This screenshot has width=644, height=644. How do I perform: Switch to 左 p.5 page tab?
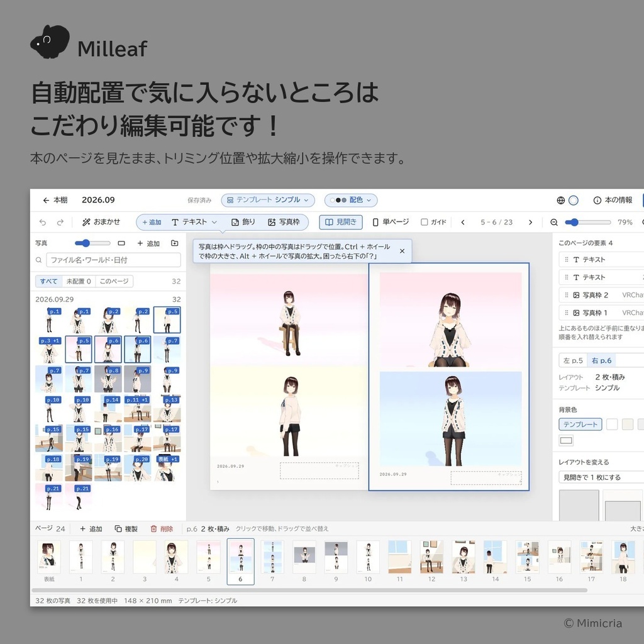(x=573, y=360)
